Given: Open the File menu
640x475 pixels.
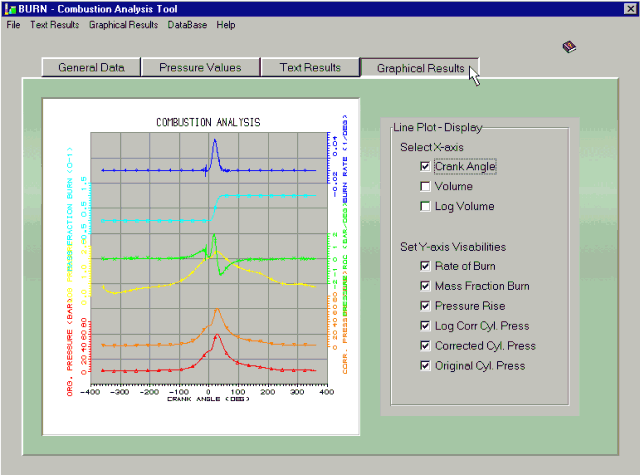Looking at the screenshot, I should [x=13, y=25].
